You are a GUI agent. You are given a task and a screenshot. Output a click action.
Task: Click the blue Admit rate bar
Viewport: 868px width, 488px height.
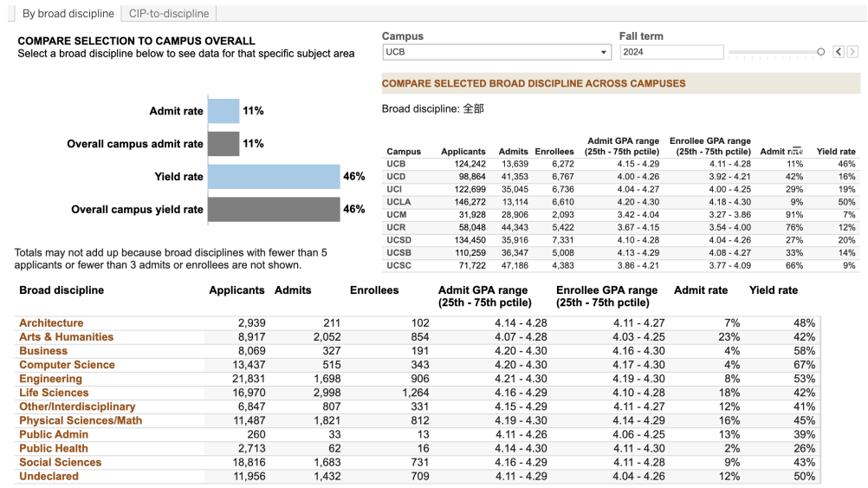223,111
